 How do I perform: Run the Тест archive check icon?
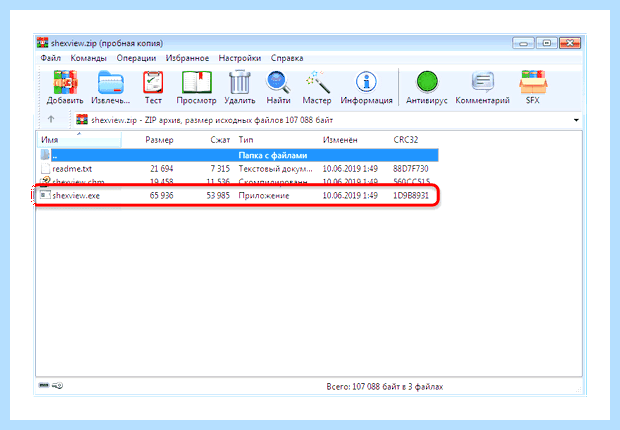coord(153,82)
